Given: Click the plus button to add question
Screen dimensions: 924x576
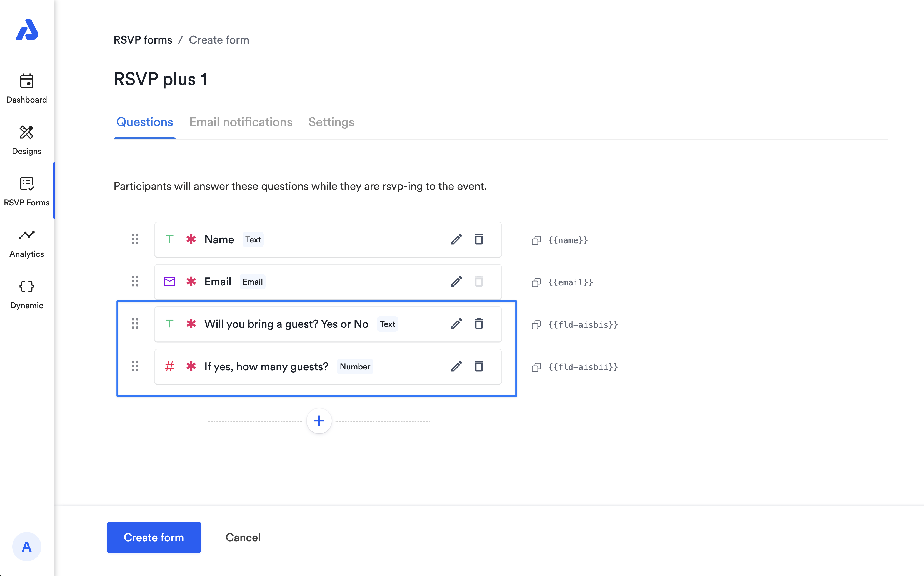Looking at the screenshot, I should 319,421.
